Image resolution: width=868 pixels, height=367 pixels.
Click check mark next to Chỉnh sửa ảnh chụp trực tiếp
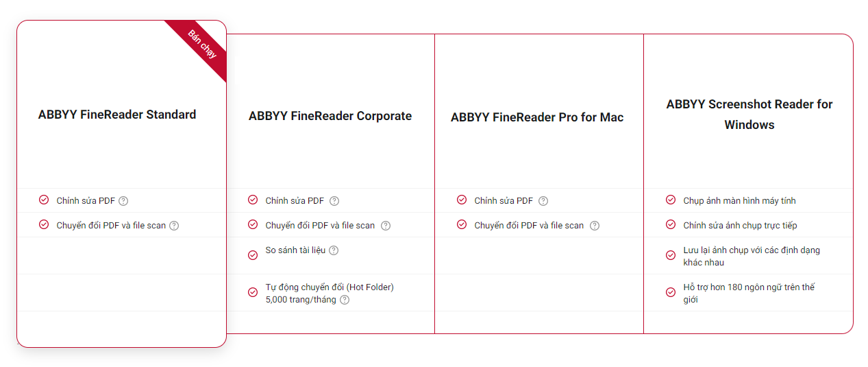(x=671, y=225)
